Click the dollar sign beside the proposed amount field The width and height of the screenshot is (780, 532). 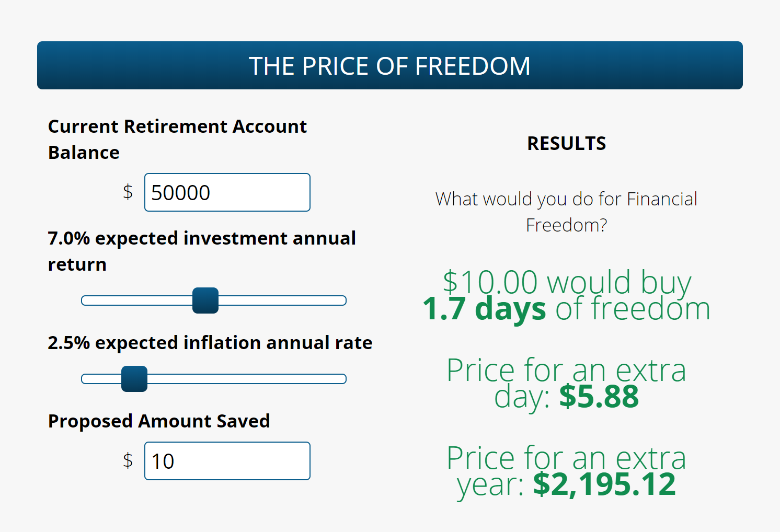128,460
